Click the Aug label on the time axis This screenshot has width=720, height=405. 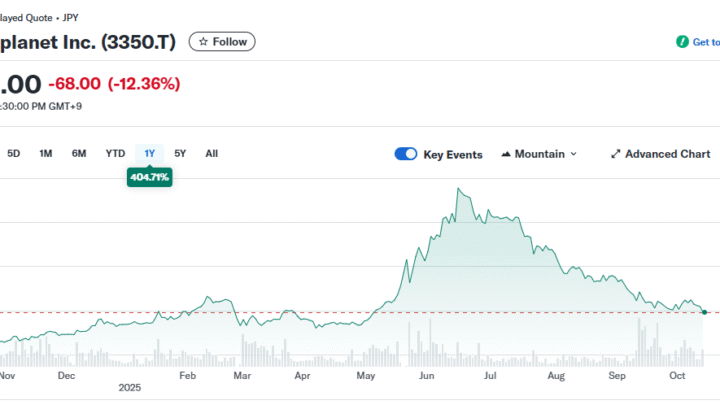pos(556,376)
